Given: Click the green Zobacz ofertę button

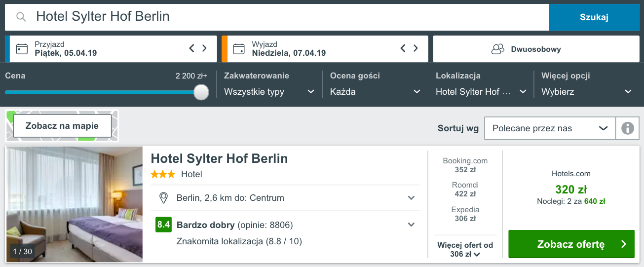Looking at the screenshot, I should coord(571,244).
